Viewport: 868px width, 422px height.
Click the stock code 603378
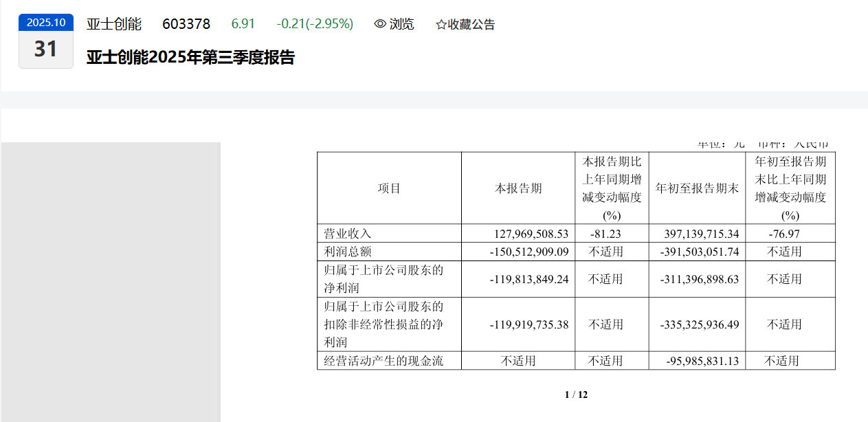click(x=186, y=24)
